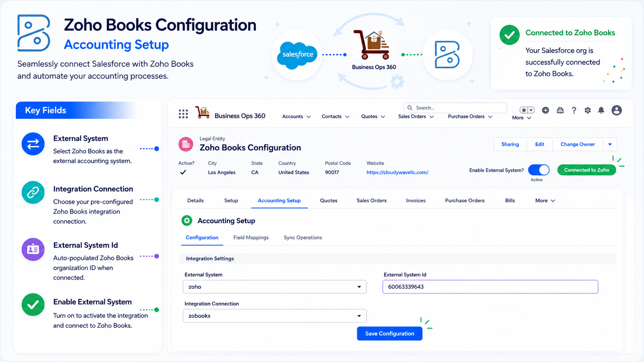Image resolution: width=644 pixels, height=362 pixels.
Task: Click the Save Configuration button
Action: (x=390, y=334)
